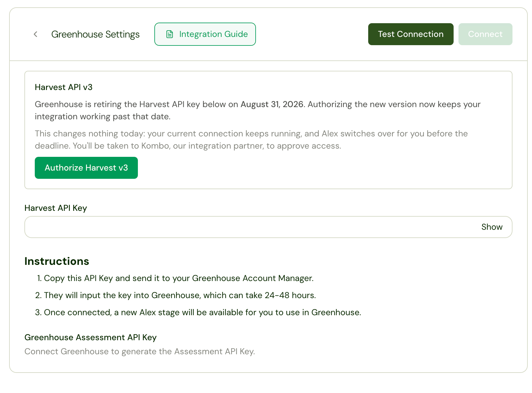The image size is (532, 393).
Task: Click the Connect button
Action: [485, 34]
